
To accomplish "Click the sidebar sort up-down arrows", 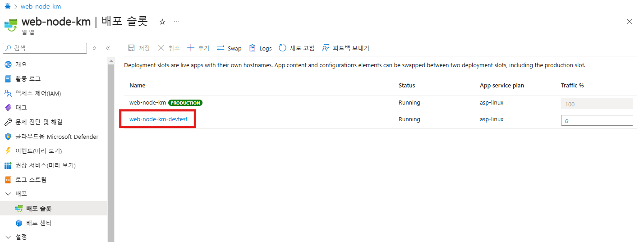I will (x=94, y=48).
